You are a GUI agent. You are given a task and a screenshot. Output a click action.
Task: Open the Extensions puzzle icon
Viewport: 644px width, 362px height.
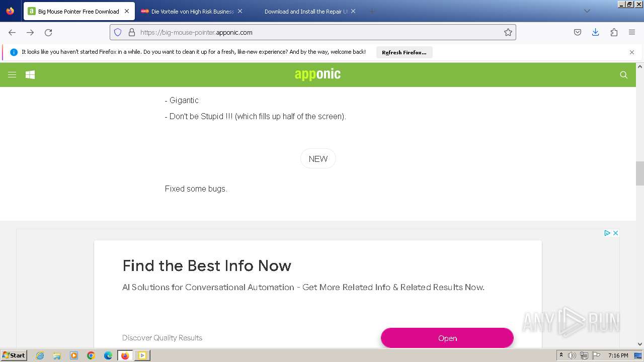[x=614, y=32]
